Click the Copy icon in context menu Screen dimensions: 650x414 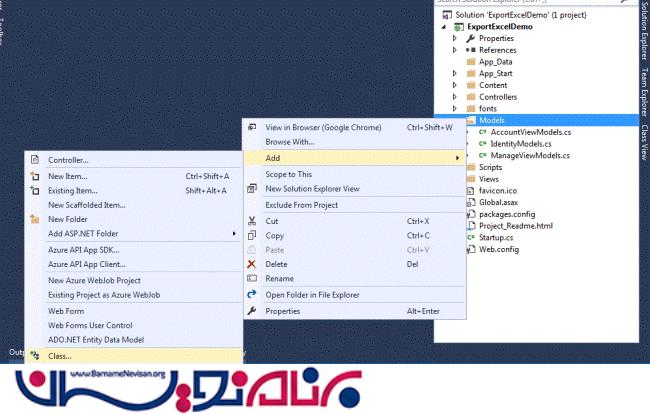point(252,235)
